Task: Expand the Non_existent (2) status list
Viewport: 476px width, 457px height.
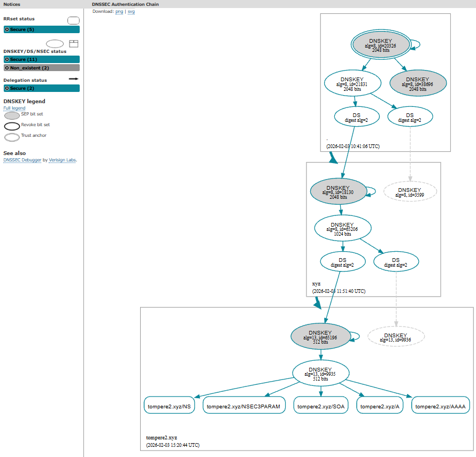Action: (x=41, y=68)
